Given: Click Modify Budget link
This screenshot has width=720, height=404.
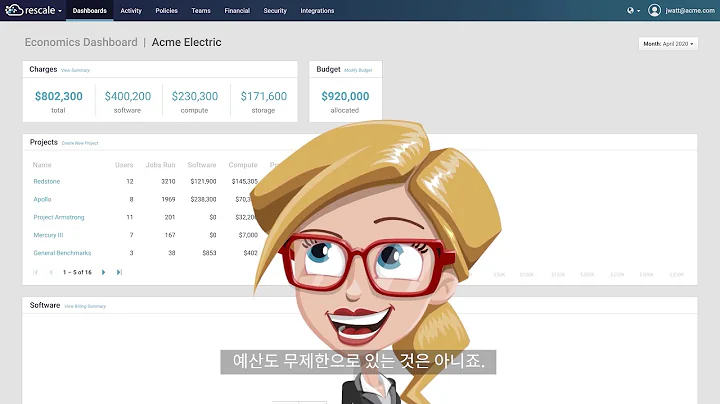Looking at the screenshot, I should click(358, 70).
